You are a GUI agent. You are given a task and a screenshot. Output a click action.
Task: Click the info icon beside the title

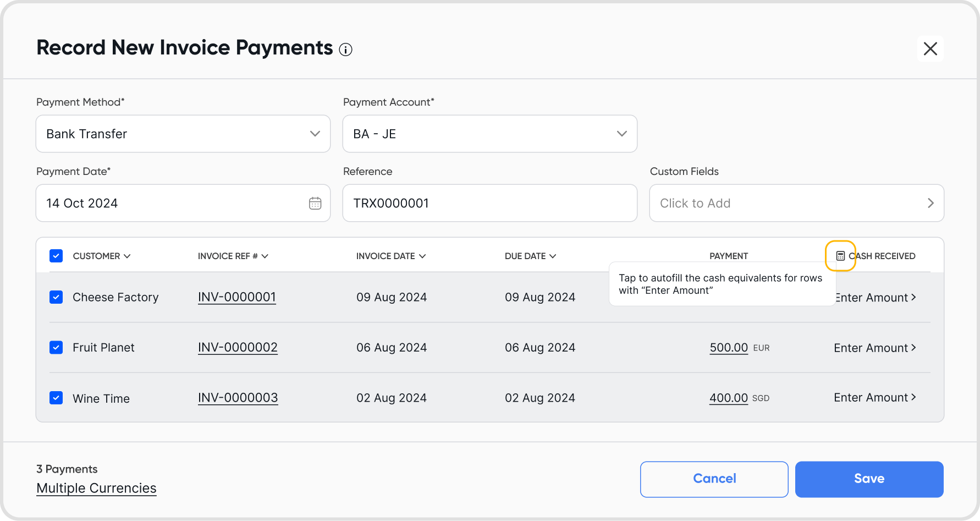(345, 50)
